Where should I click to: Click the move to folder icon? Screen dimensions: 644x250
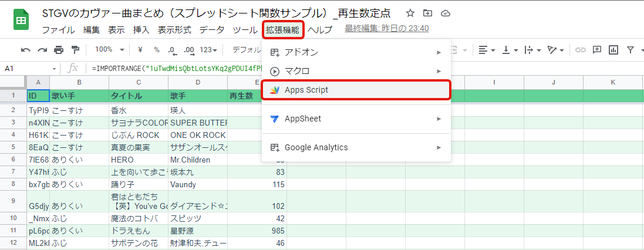(x=427, y=13)
